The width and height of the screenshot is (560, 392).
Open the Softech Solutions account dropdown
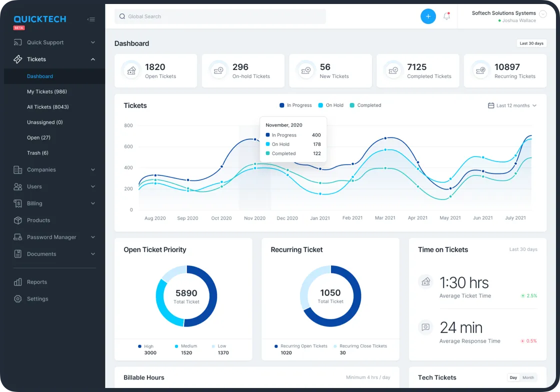coord(543,14)
